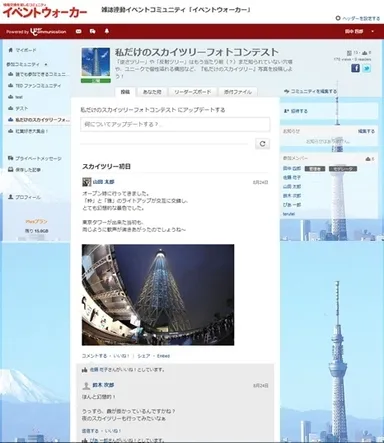This screenshot has height=443, width=384.
Task: Open member ぴあ 一郎 in member list
Action: 292,204
